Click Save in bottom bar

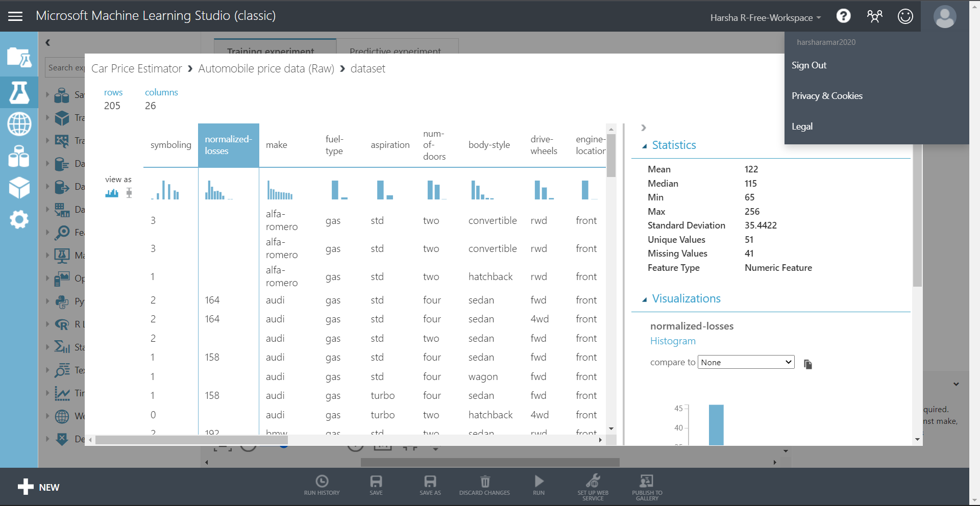click(376, 485)
